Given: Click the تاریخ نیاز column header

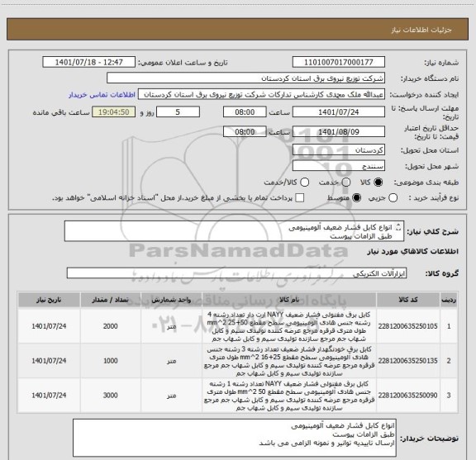Looking at the screenshot, I should point(49,300).
